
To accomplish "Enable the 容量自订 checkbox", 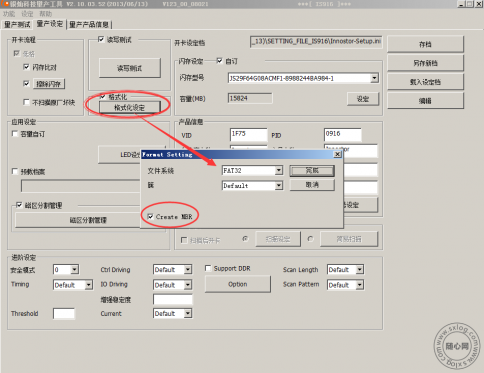I will point(15,134).
